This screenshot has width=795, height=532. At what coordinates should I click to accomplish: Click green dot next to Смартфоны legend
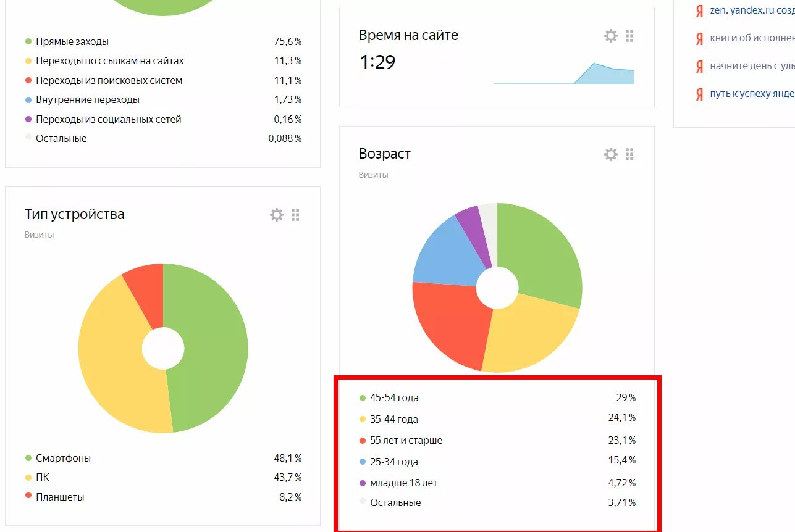28,458
